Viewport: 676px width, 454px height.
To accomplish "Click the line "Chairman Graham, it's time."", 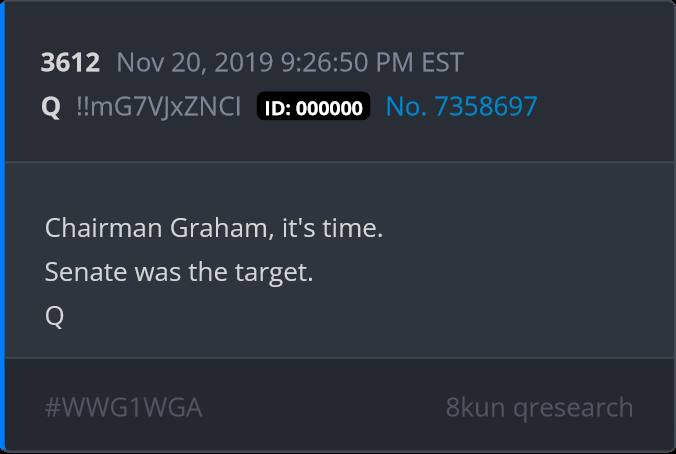I will [x=214, y=228].
